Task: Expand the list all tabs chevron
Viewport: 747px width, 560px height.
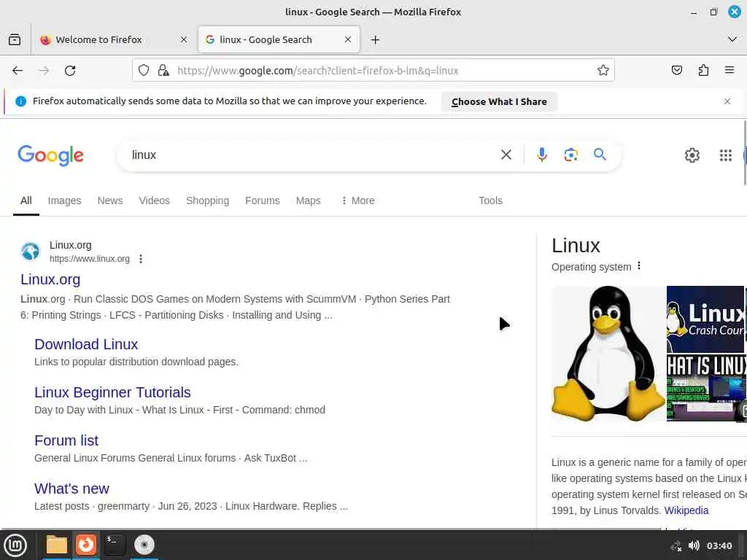Action: (x=732, y=39)
